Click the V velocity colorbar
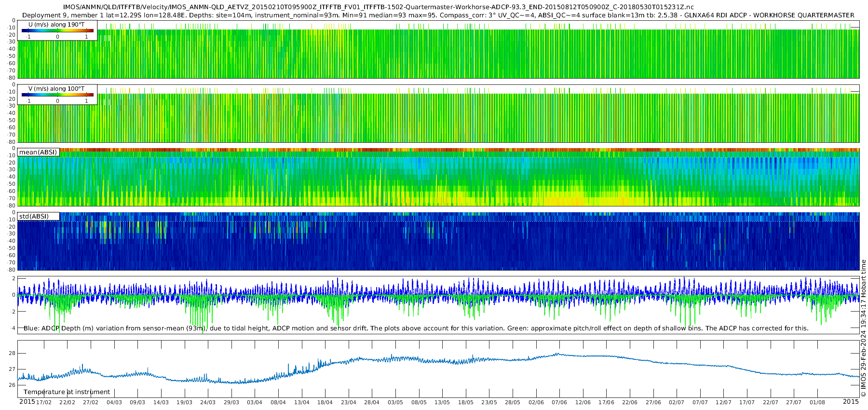The width and height of the screenshot is (868, 410). pyautogui.click(x=57, y=95)
